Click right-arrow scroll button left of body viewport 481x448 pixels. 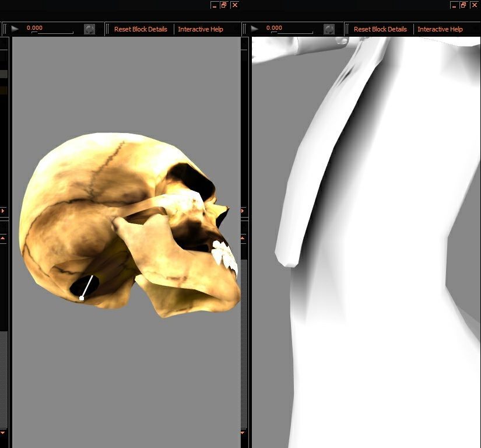243,211
